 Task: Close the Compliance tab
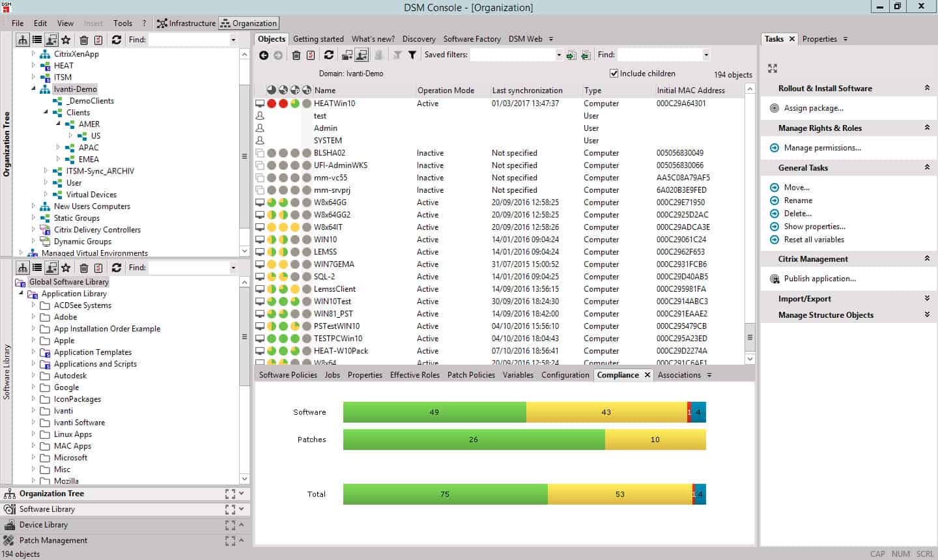pos(647,375)
